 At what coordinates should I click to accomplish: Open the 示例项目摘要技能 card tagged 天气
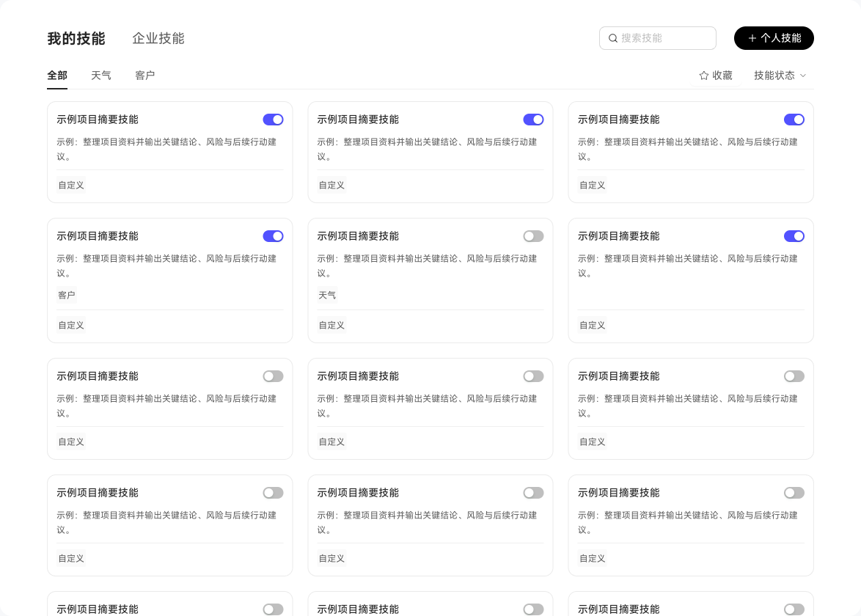(430, 281)
